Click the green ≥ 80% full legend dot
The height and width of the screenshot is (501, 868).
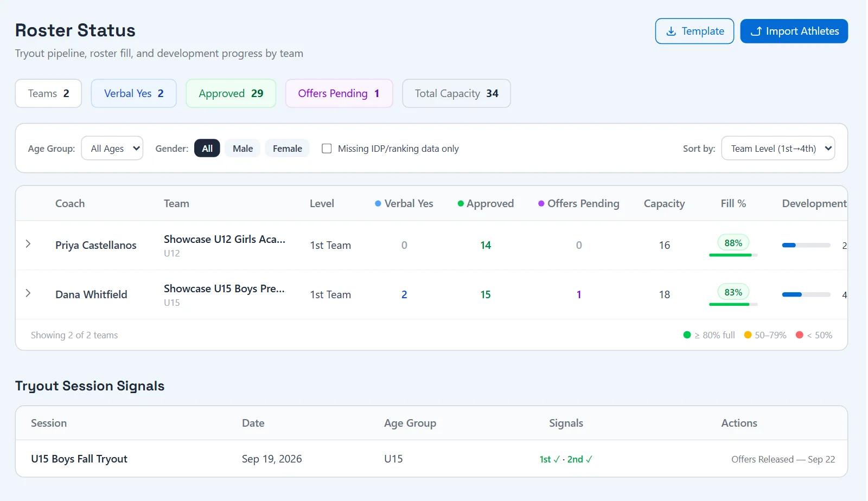pyautogui.click(x=687, y=335)
